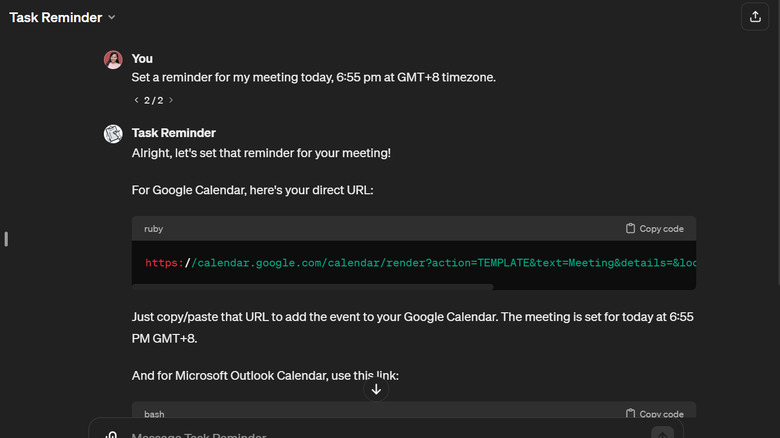Click the share chat icon
780x438 pixels.
pyautogui.click(x=753, y=16)
